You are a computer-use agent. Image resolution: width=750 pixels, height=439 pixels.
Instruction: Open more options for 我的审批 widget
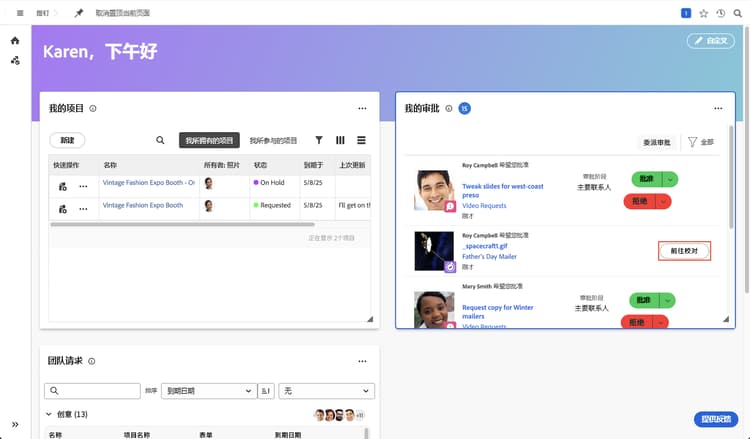coord(718,109)
